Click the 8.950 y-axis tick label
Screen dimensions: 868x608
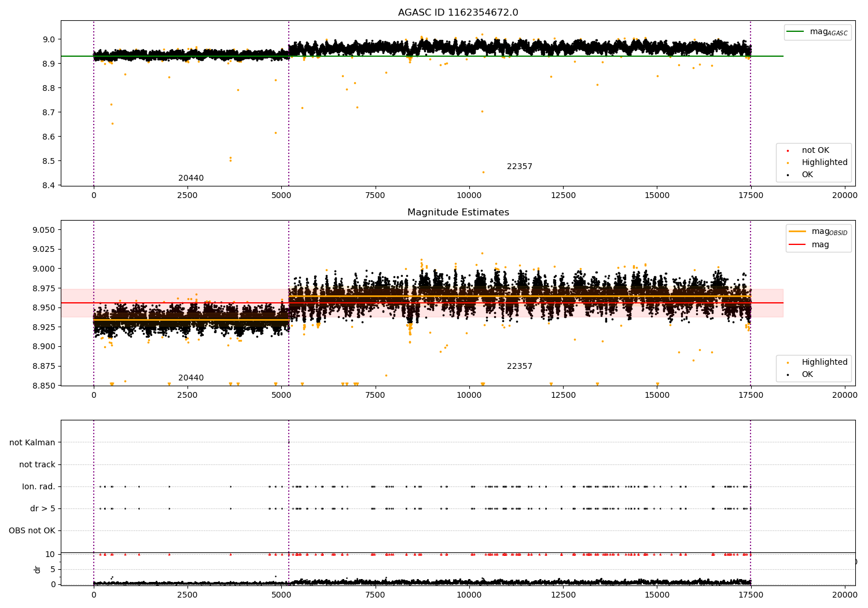click(x=44, y=307)
